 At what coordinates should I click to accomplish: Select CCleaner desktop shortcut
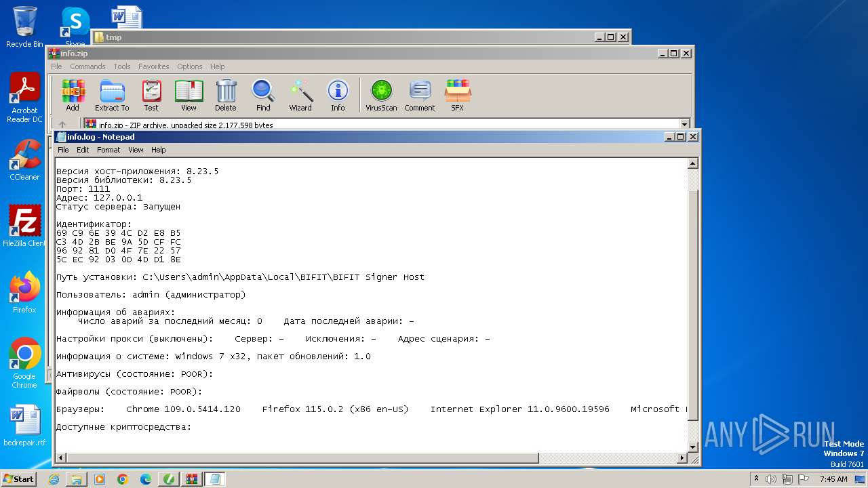tap(24, 160)
